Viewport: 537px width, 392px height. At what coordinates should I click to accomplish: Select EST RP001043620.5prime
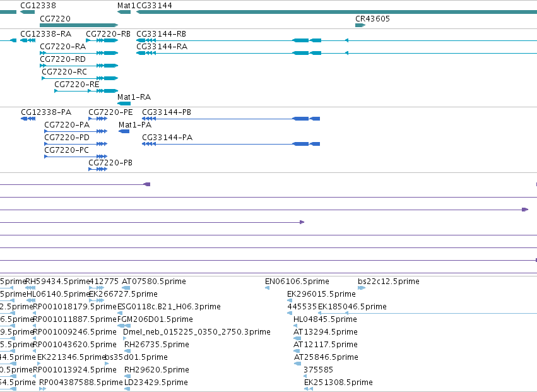pos(34,351)
